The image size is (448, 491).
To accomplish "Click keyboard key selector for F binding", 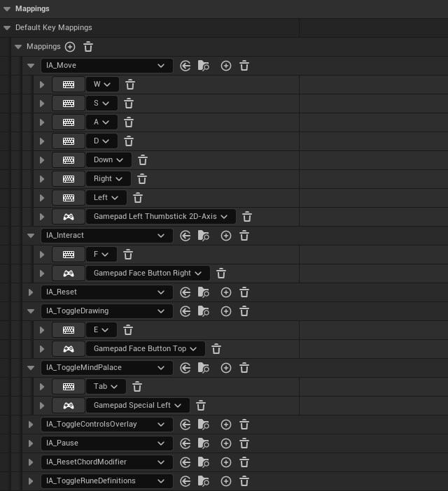I will coord(69,255).
